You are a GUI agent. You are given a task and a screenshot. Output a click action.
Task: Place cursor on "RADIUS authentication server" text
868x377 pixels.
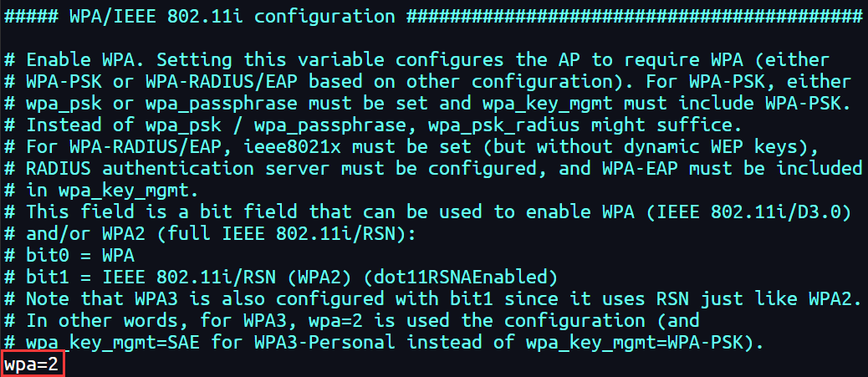click(177, 169)
